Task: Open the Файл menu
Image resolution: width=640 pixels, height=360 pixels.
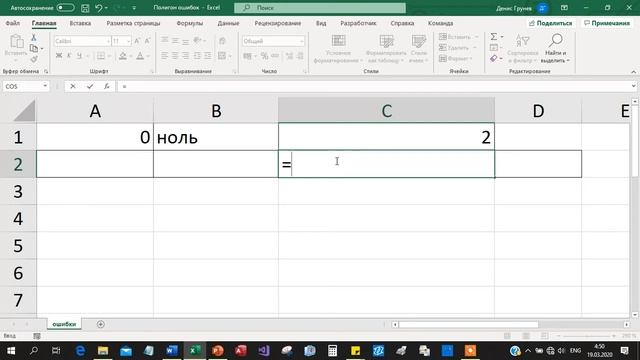Action: point(13,23)
